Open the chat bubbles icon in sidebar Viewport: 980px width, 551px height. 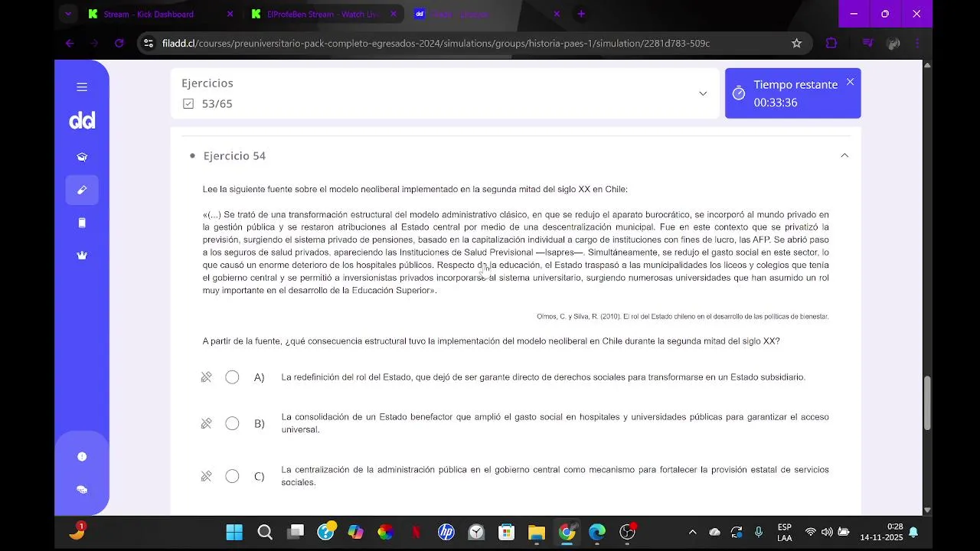click(x=82, y=490)
